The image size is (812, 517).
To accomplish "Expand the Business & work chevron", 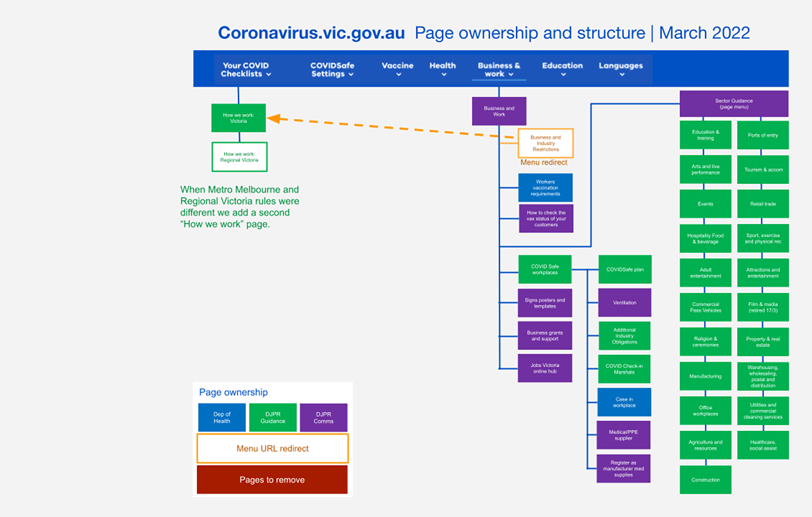I will click(511, 74).
